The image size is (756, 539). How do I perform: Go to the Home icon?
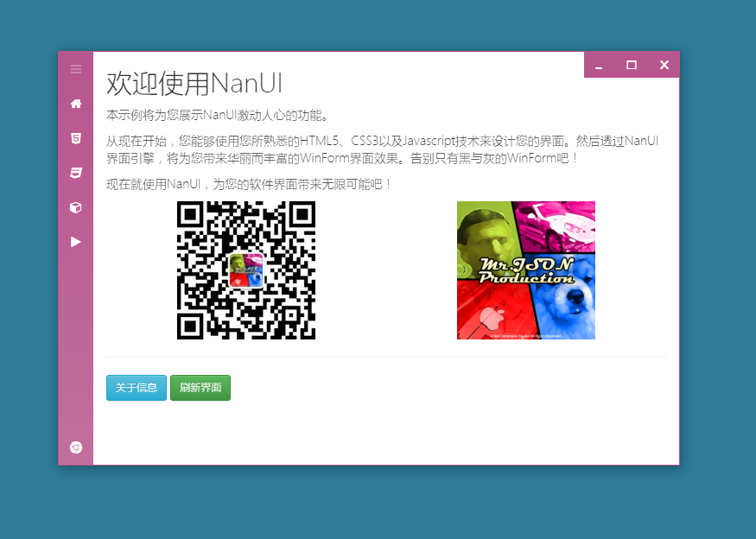coord(76,104)
